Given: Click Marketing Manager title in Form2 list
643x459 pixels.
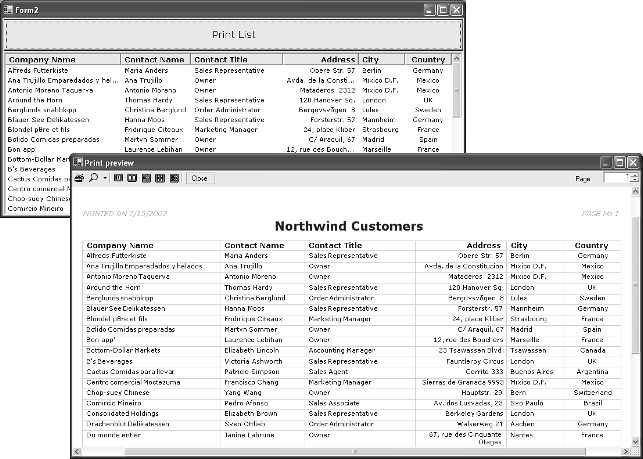Looking at the screenshot, I should (226, 130).
